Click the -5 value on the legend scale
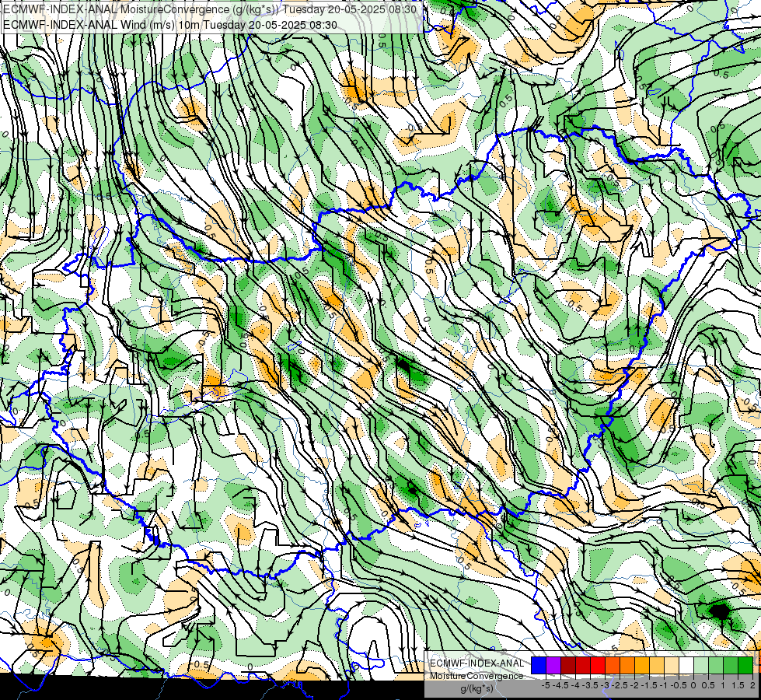 [546, 685]
